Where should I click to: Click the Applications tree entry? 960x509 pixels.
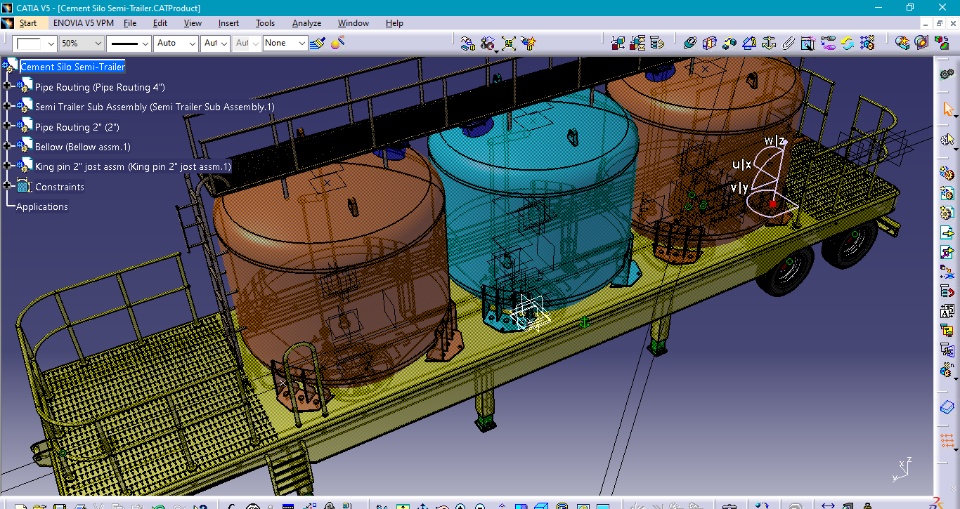(x=42, y=206)
